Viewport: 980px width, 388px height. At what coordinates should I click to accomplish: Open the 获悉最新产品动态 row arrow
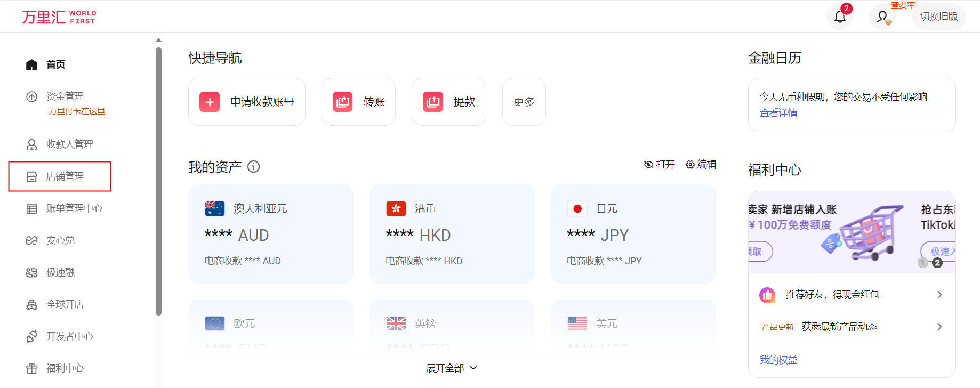click(939, 327)
